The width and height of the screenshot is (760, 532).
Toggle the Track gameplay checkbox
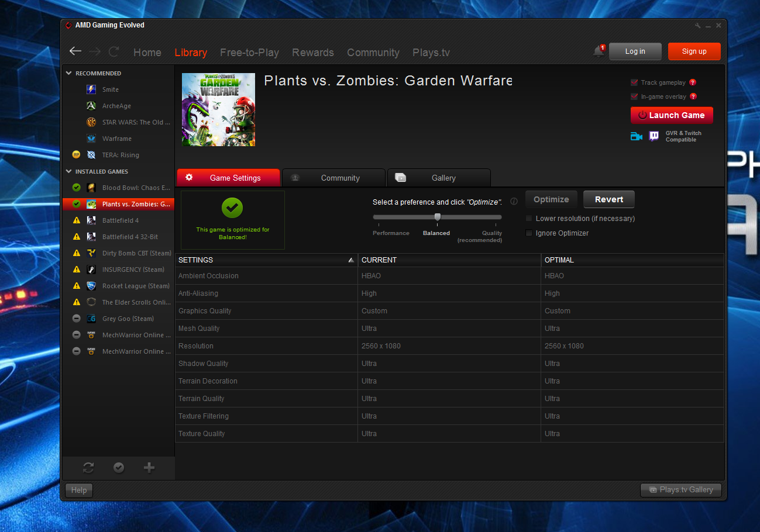pos(634,82)
